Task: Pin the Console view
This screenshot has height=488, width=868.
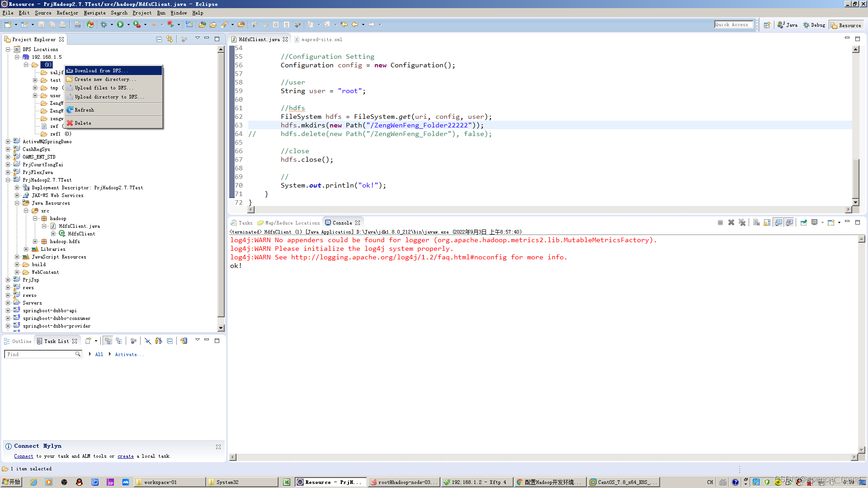Action: [x=804, y=222]
